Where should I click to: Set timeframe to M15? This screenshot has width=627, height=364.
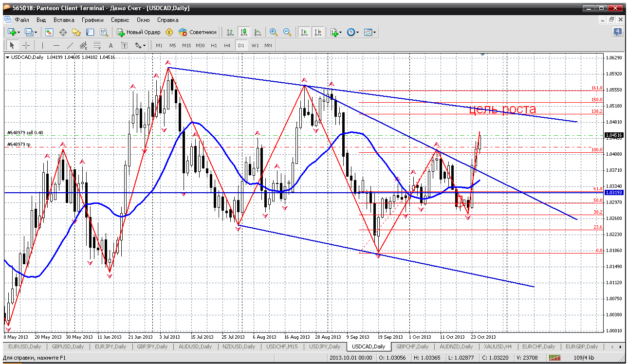point(186,45)
